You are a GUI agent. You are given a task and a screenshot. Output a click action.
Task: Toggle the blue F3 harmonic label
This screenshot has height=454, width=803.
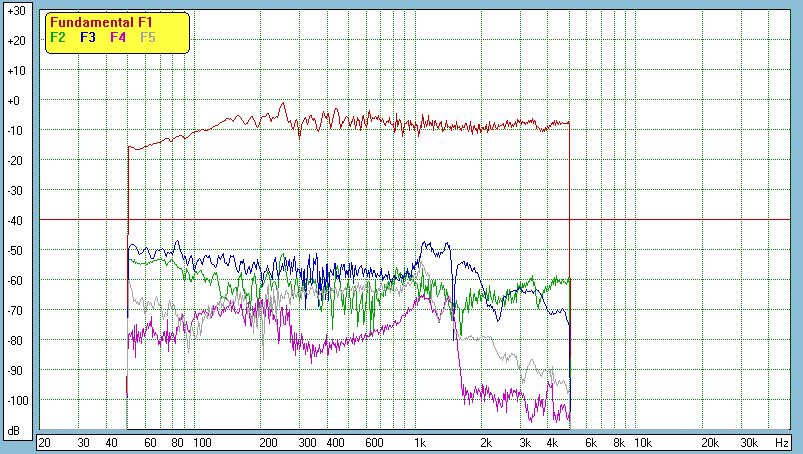88,37
